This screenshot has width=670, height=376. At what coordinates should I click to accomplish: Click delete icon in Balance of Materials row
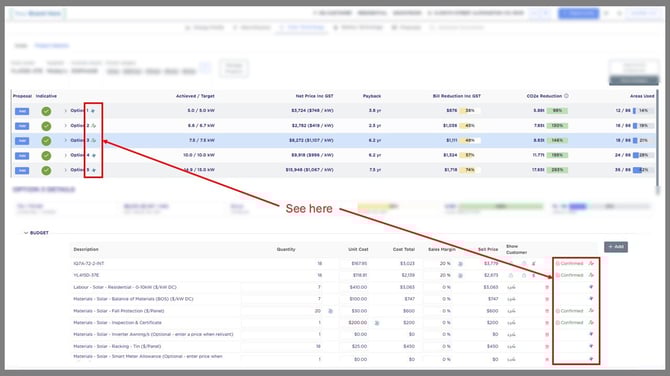click(547, 299)
